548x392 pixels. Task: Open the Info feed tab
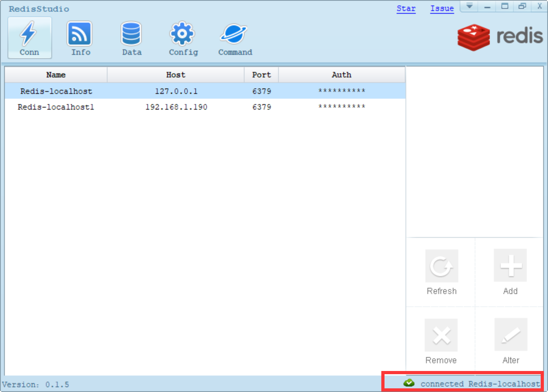pyautogui.click(x=80, y=38)
